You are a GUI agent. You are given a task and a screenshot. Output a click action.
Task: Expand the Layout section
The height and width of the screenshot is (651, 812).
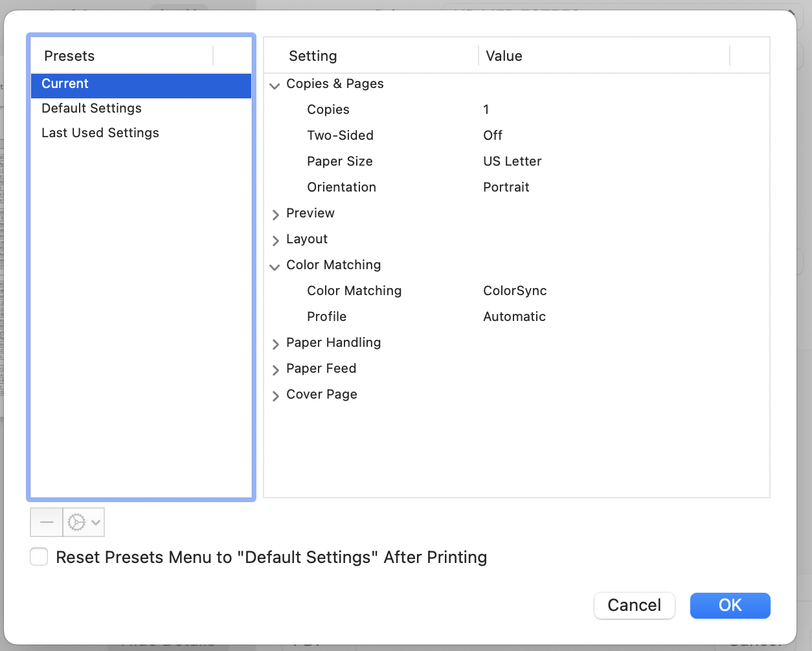[x=275, y=240]
